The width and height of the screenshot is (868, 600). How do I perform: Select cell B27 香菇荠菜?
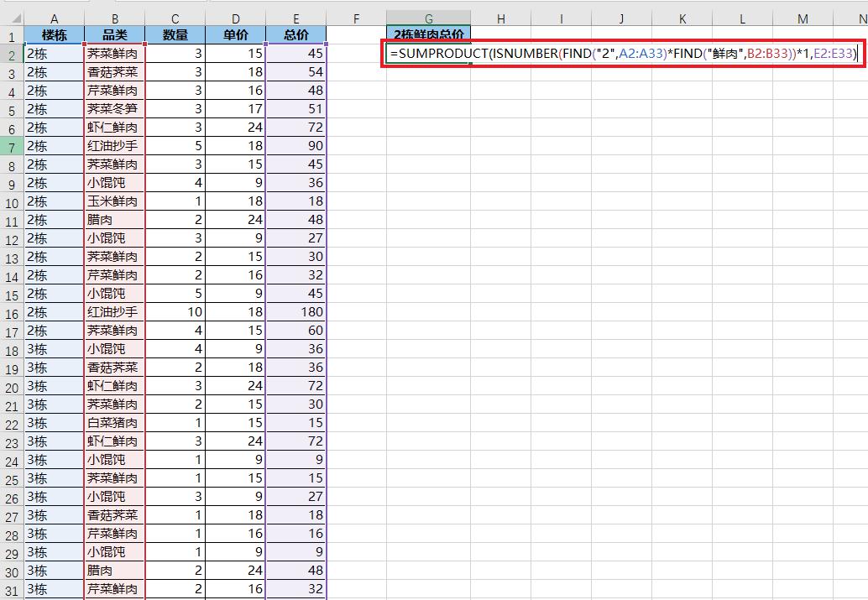pos(115,514)
